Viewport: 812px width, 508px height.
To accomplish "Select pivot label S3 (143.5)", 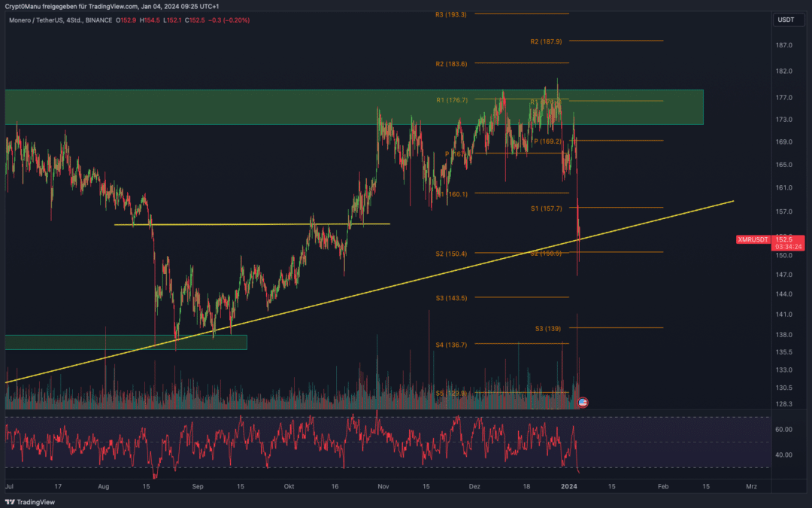I will [x=451, y=298].
